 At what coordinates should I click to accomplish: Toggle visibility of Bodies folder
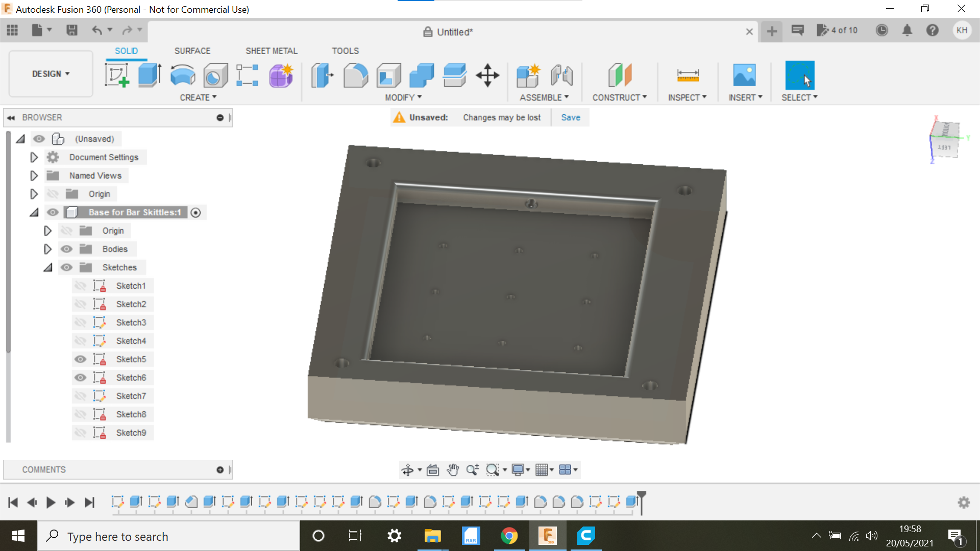65,249
